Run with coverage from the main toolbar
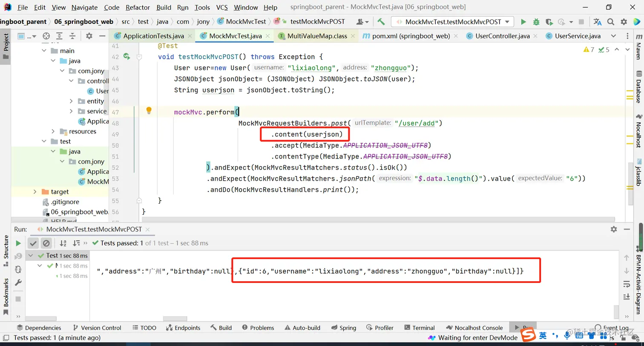 coord(549,22)
